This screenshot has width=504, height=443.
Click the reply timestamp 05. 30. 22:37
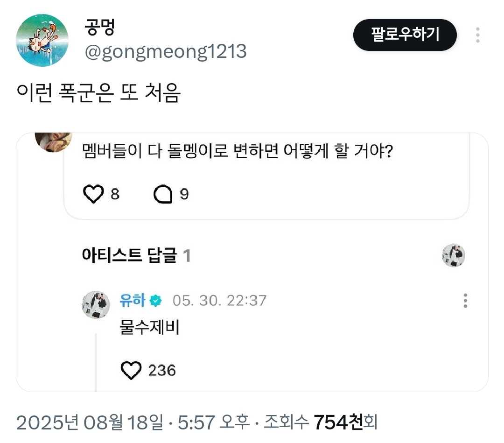point(219,301)
